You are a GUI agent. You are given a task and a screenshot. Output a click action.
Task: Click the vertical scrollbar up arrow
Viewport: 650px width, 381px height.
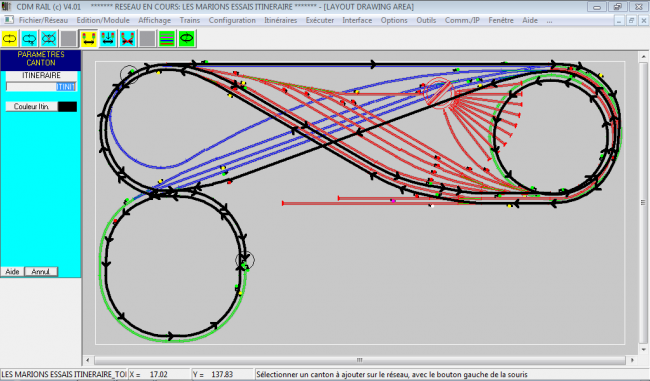click(x=643, y=56)
